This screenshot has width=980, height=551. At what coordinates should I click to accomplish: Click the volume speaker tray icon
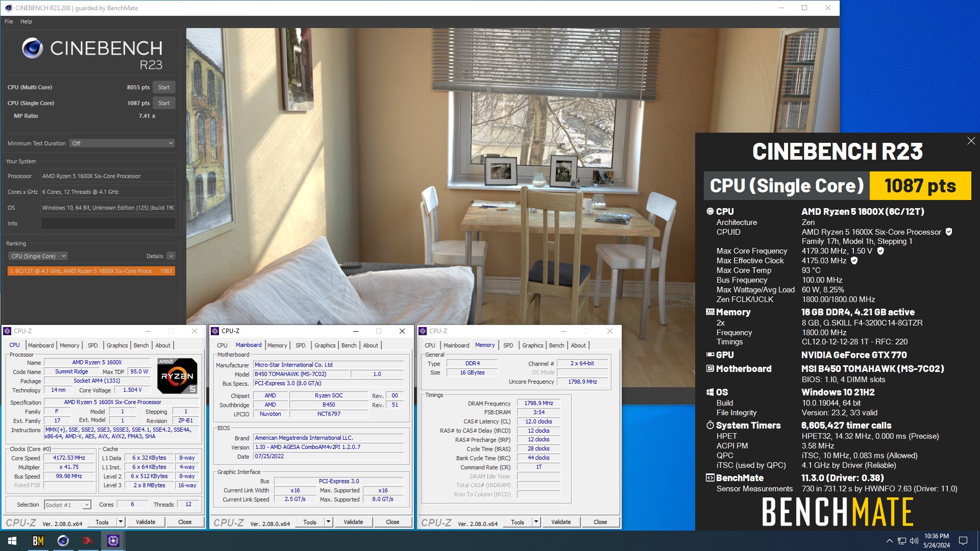click(x=914, y=541)
